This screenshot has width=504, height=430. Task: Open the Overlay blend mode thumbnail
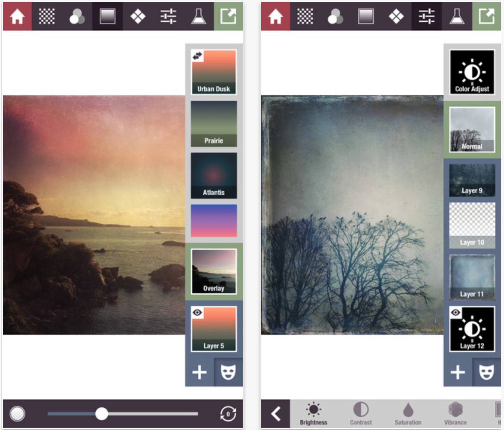coord(214,272)
